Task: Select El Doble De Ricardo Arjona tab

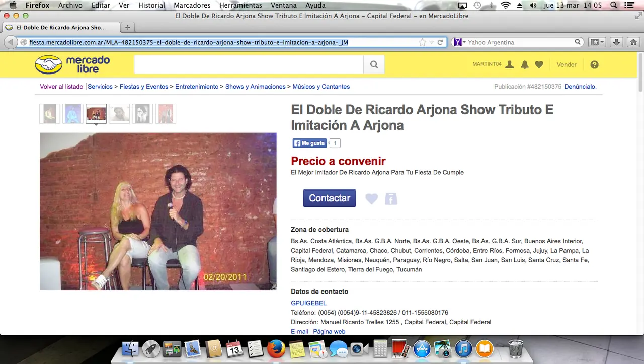Action: pyautogui.click(x=61, y=27)
